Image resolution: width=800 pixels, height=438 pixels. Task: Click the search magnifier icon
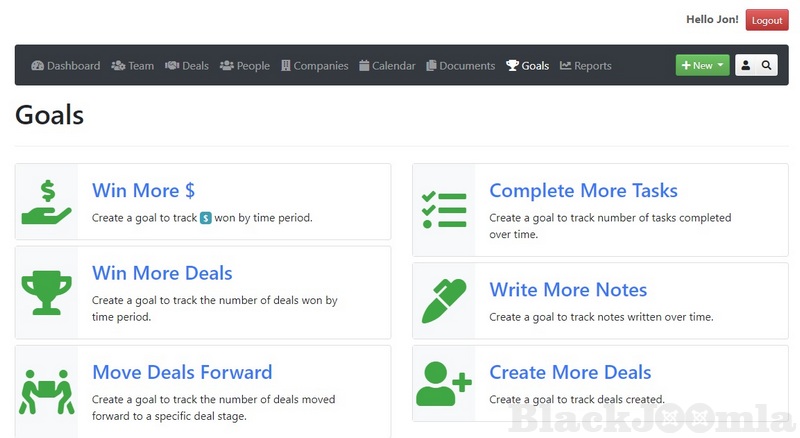tap(767, 66)
